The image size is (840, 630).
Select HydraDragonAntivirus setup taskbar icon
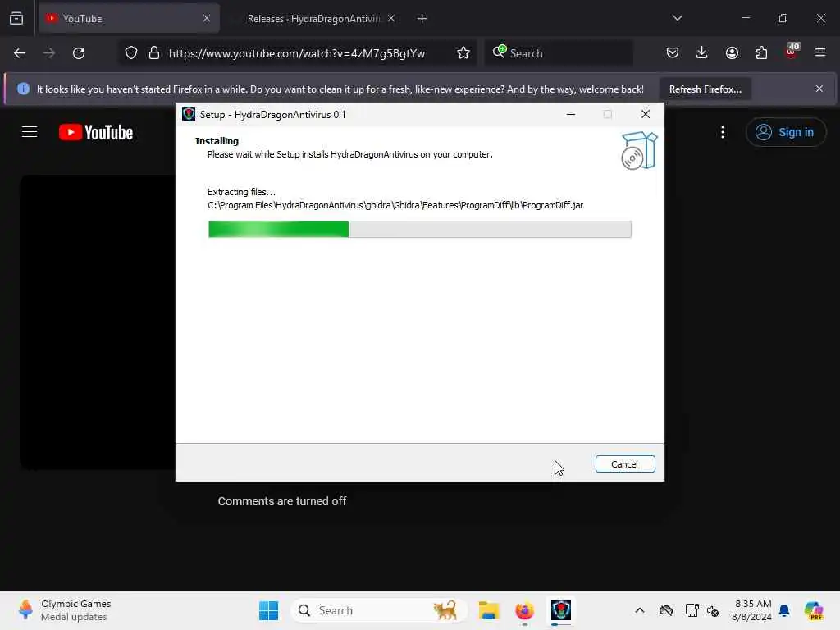(x=561, y=610)
